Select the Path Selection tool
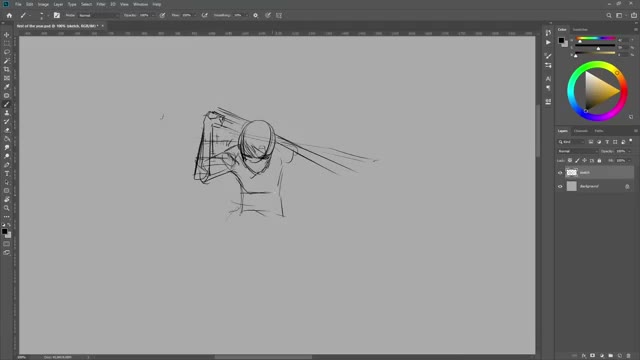Screen dimensions: 640x360 [x=7, y=182]
